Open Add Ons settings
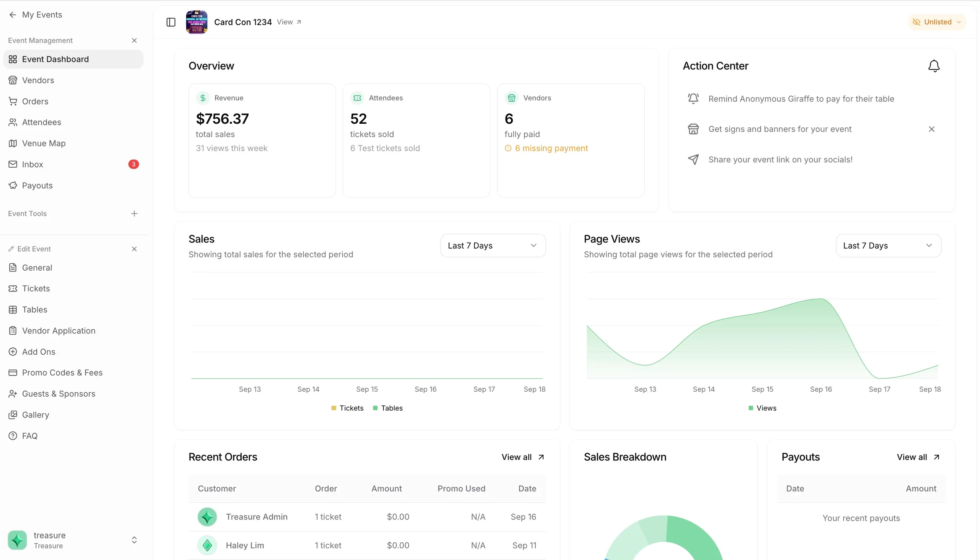The image size is (980, 560). pyautogui.click(x=73, y=352)
